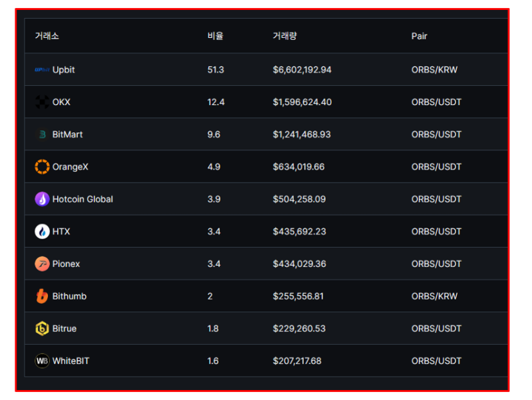Select the ORBS/KRW pair for Bithumb
Viewport: 532px width, 400px height.
point(434,296)
